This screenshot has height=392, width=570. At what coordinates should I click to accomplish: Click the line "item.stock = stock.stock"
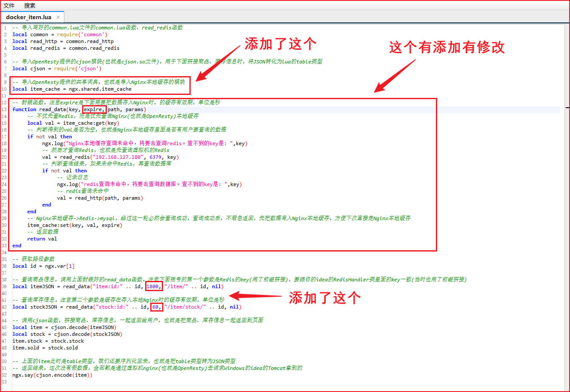click(x=48, y=341)
